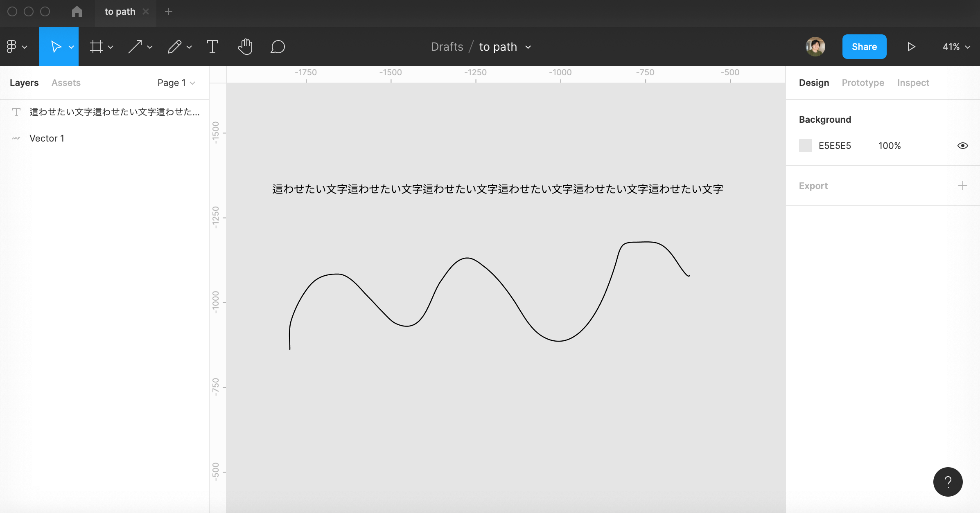This screenshot has height=513, width=980.
Task: Click the Share button
Action: (864, 46)
